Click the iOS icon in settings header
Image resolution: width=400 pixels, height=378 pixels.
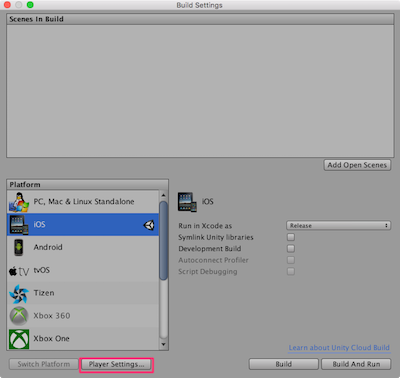(x=187, y=202)
